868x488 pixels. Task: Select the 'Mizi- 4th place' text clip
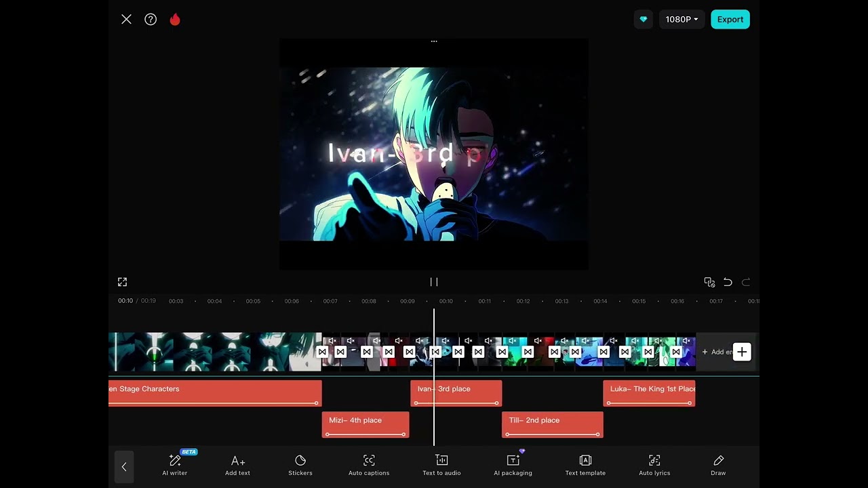366,424
